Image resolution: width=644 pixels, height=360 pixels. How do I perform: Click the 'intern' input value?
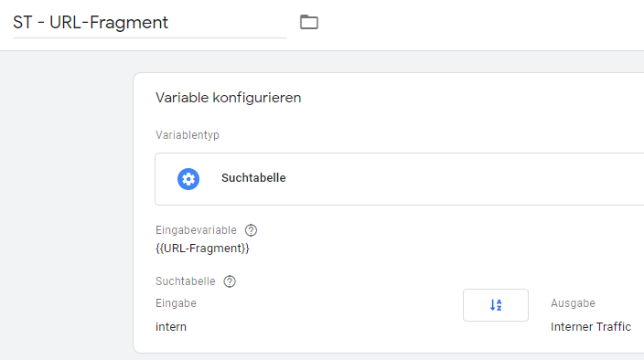[171, 327]
